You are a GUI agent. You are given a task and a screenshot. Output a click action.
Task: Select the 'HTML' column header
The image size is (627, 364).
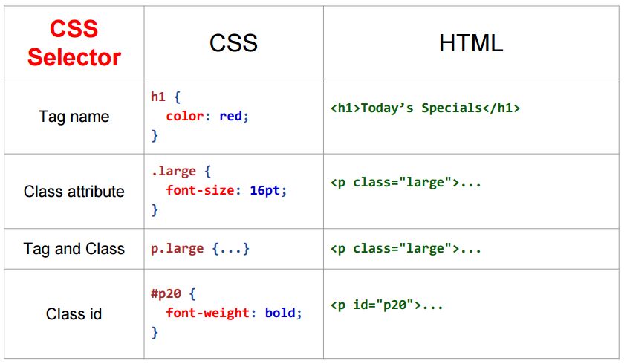click(x=471, y=43)
